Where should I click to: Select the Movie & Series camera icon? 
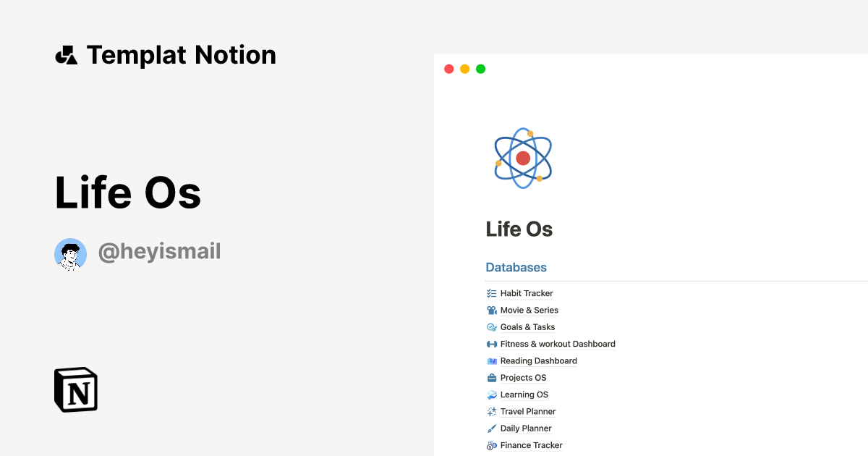pyautogui.click(x=493, y=310)
